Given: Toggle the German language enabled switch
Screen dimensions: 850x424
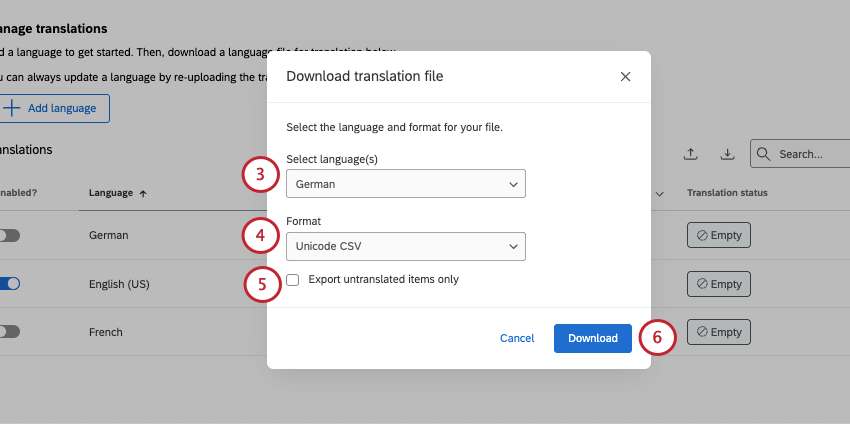Looking at the screenshot, I should (x=9, y=235).
